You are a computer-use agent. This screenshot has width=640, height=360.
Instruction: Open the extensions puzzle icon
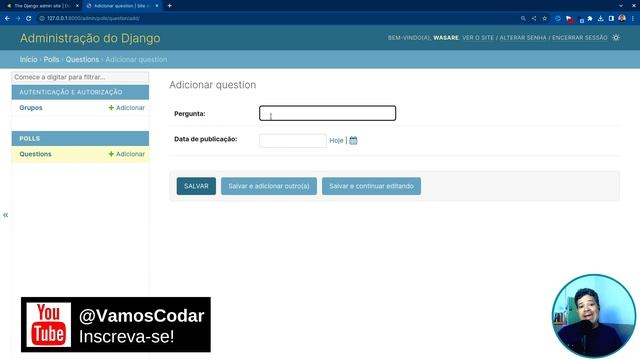point(590,18)
